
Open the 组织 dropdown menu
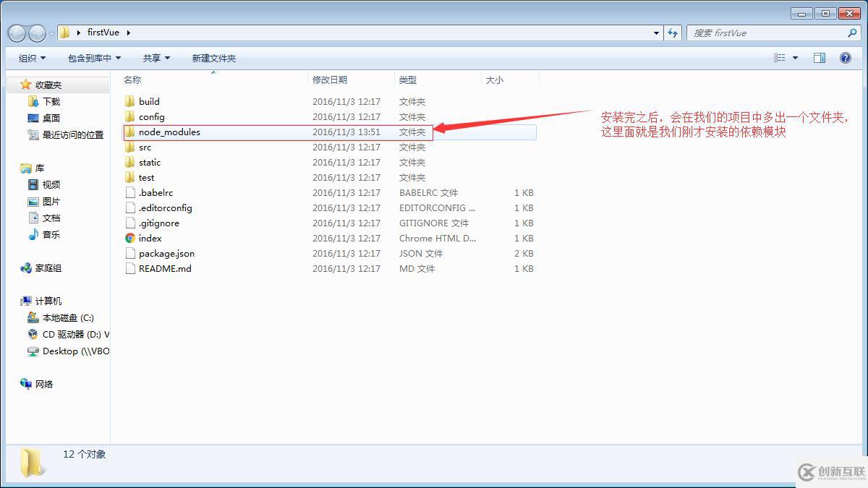pyautogui.click(x=30, y=57)
